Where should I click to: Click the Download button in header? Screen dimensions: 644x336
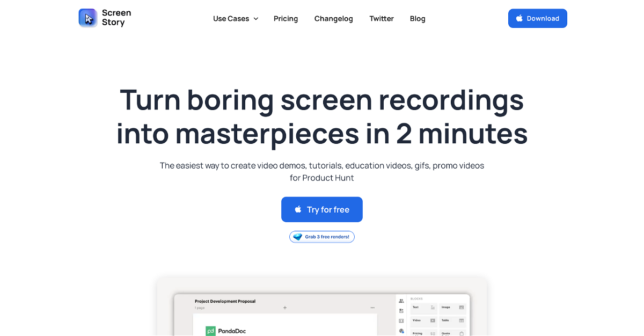[538, 18]
